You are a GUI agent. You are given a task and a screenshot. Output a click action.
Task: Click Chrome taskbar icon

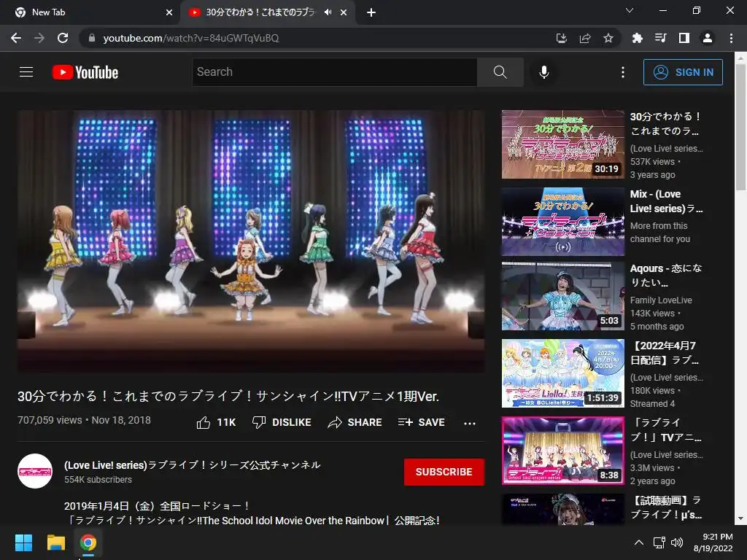pyautogui.click(x=88, y=542)
